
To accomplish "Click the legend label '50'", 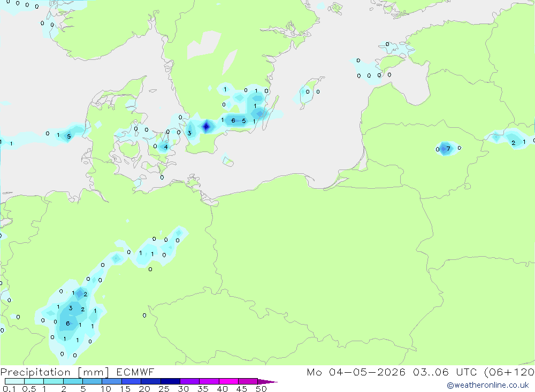I will pyautogui.click(x=261, y=389).
